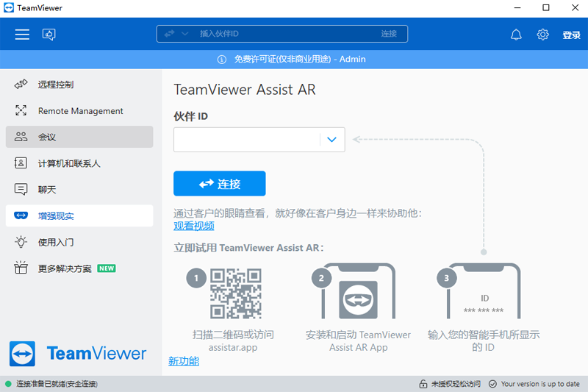Select the 远程控制 sidebar item
Image resolution: width=588 pixels, height=392 pixels.
79,85
